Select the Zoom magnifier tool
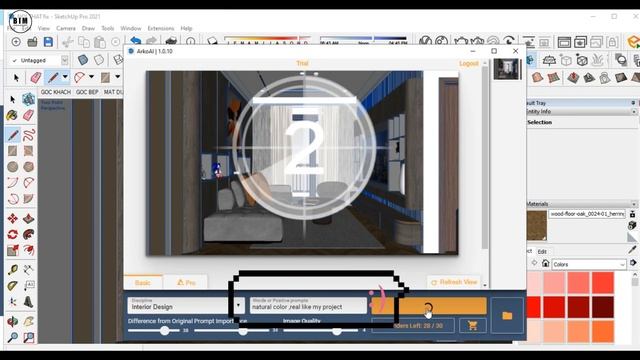This screenshot has height=360, width=640. tap(13, 337)
